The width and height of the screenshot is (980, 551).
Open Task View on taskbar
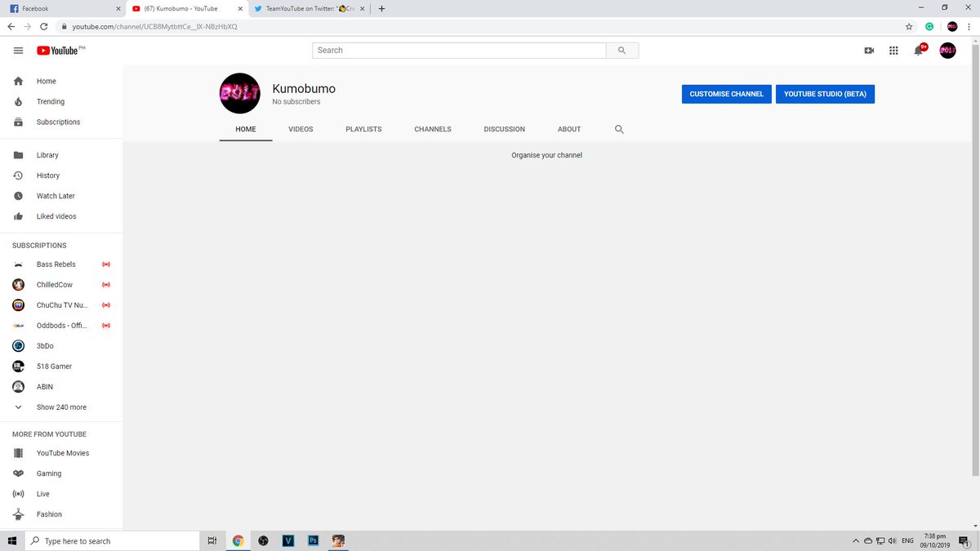[x=212, y=541]
